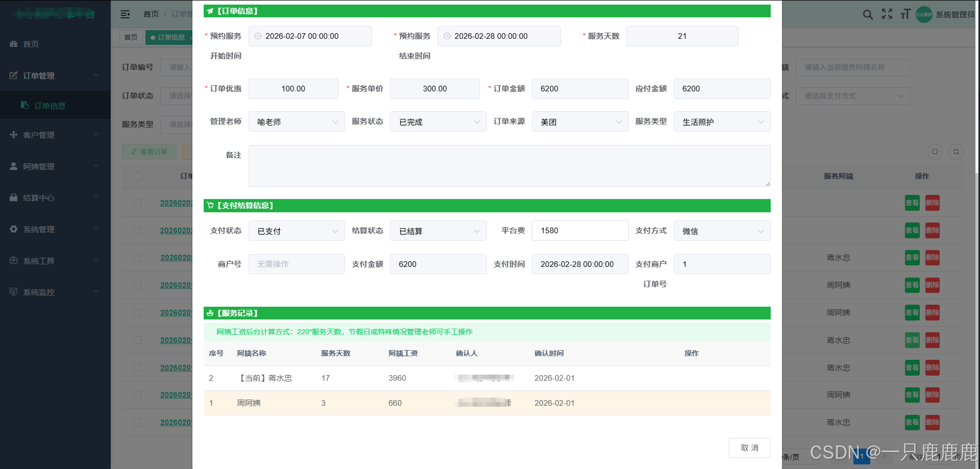The width and height of the screenshot is (980, 469).
Task: Click the 应付金额 input field
Action: point(722,89)
